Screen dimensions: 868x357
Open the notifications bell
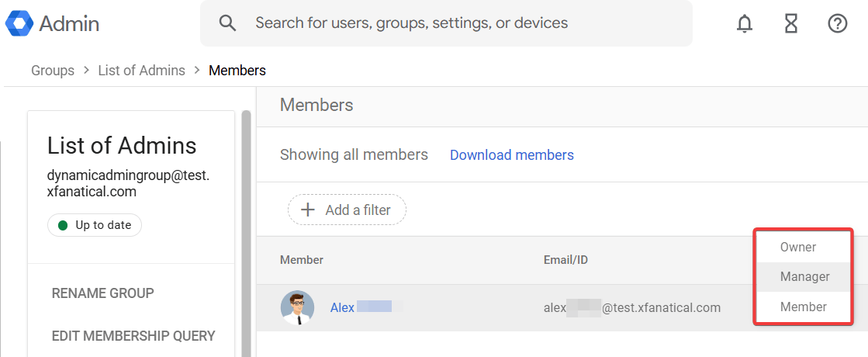point(745,24)
